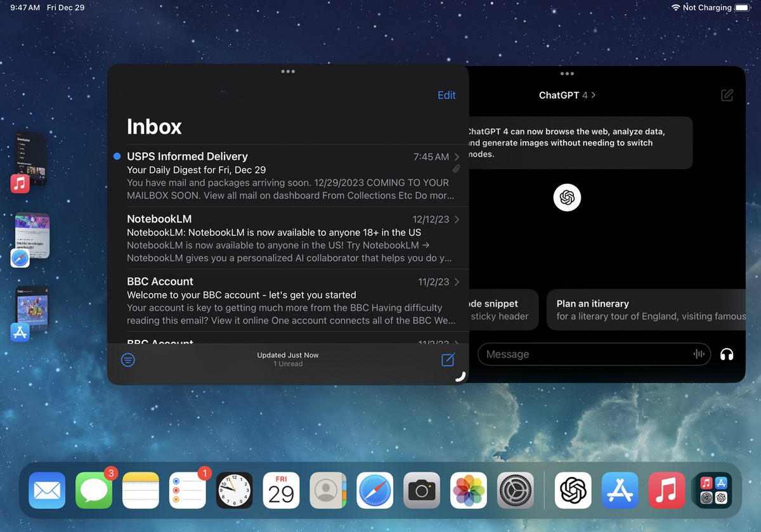Open Reminders from the Dock
The height and width of the screenshot is (532, 761).
pyautogui.click(x=188, y=490)
